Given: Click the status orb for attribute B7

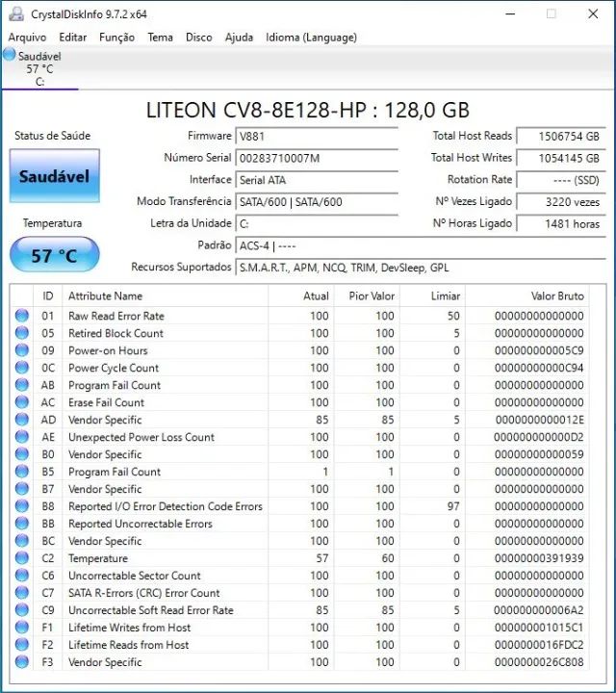Looking at the screenshot, I should click(21, 488).
